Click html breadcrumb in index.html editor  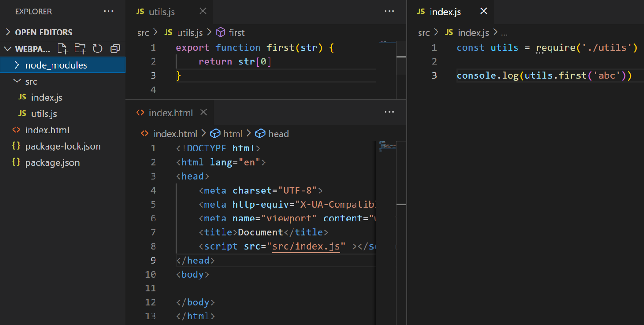pyautogui.click(x=233, y=133)
